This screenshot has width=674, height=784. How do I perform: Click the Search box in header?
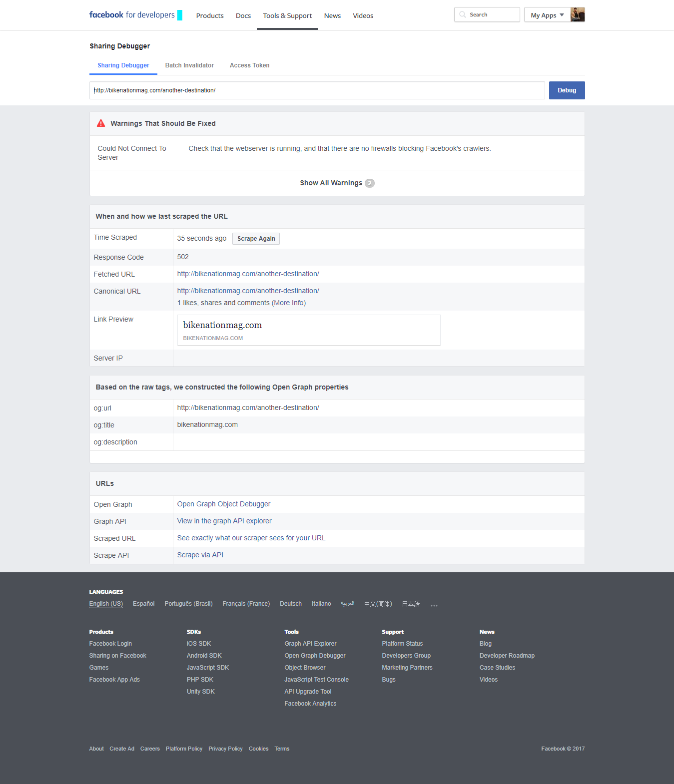[x=487, y=15]
